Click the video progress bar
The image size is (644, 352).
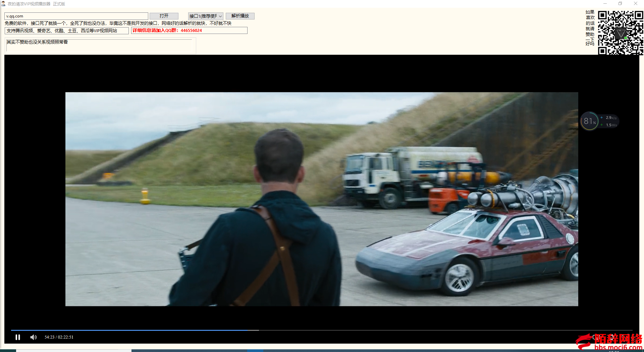click(x=322, y=330)
